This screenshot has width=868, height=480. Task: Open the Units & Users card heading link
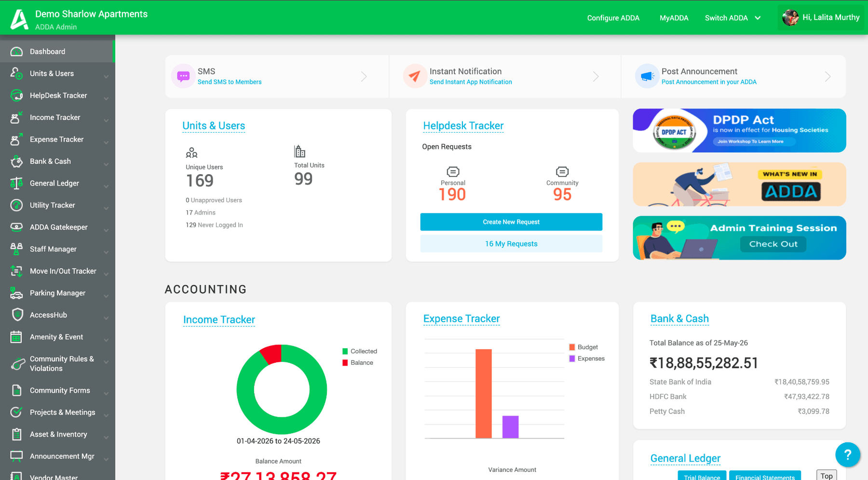(x=214, y=126)
